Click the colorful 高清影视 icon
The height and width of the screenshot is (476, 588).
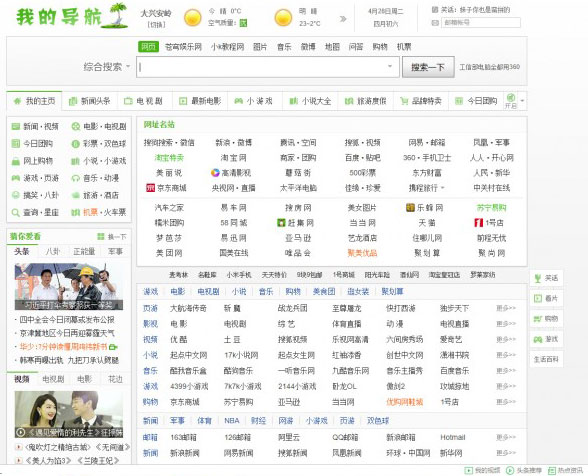pyautogui.click(x=215, y=173)
